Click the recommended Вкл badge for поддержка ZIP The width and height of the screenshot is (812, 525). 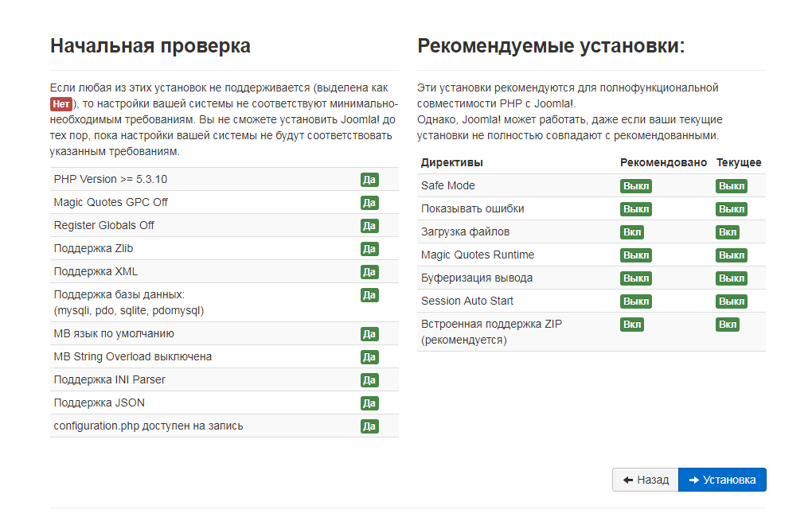[632, 325]
